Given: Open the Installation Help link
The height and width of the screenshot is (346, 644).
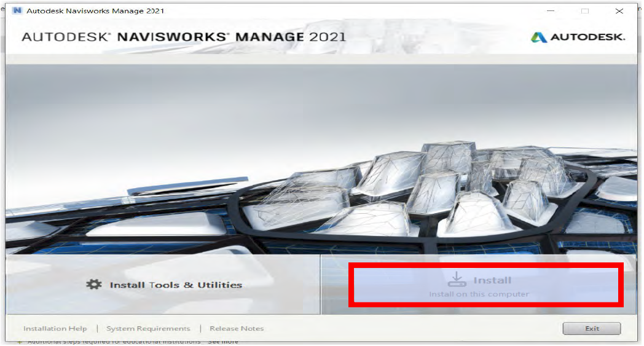Looking at the screenshot, I should 55,329.
